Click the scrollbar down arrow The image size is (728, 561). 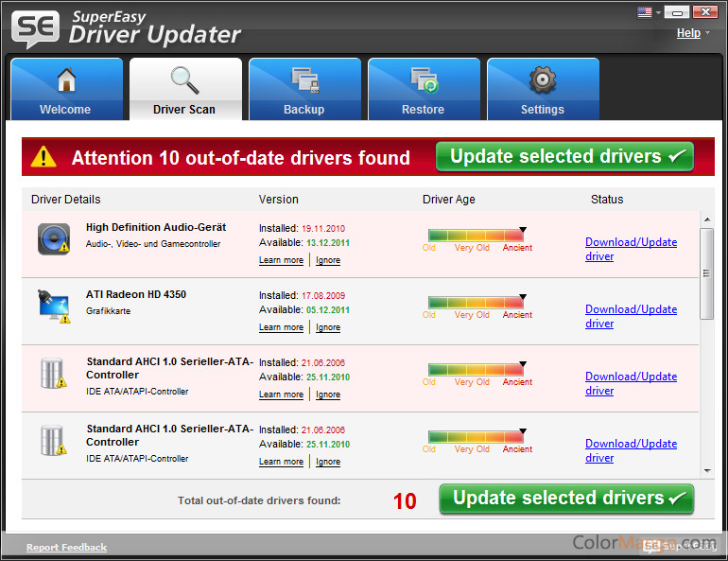coord(707,471)
